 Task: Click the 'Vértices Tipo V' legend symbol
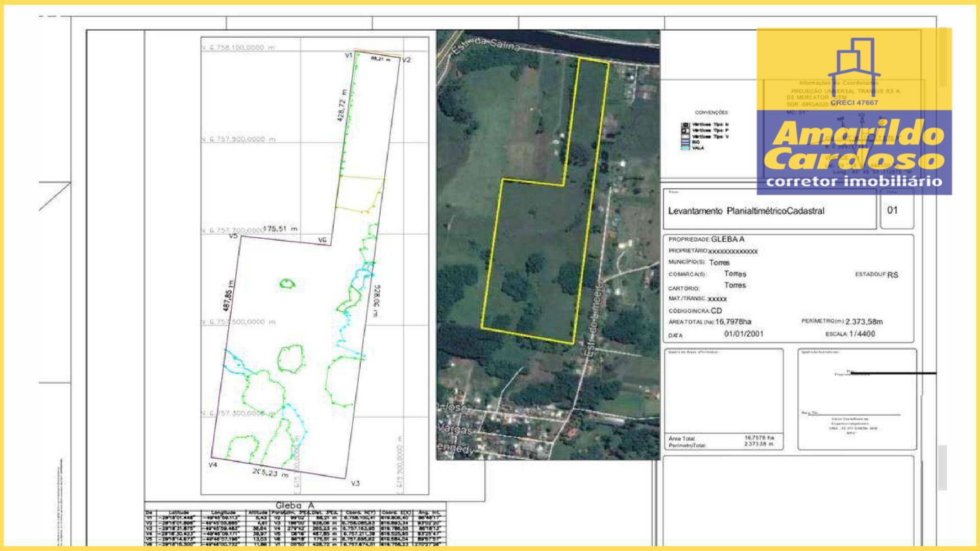pyautogui.click(x=686, y=137)
